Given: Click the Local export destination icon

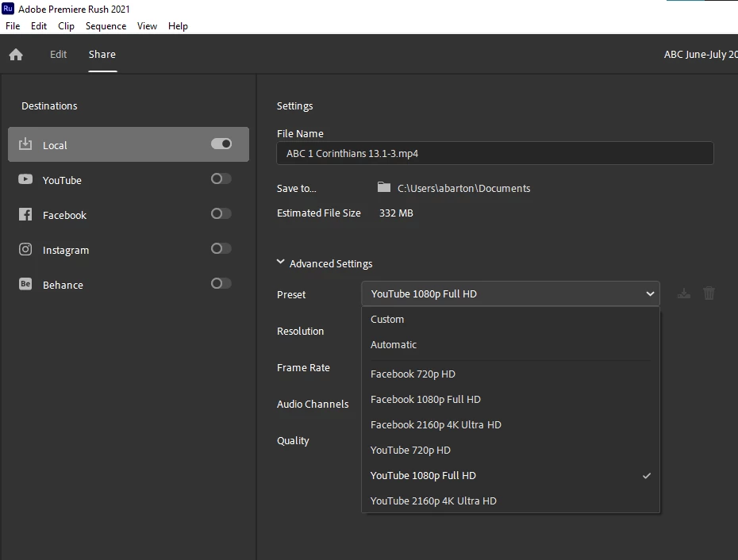Looking at the screenshot, I should 25,144.
